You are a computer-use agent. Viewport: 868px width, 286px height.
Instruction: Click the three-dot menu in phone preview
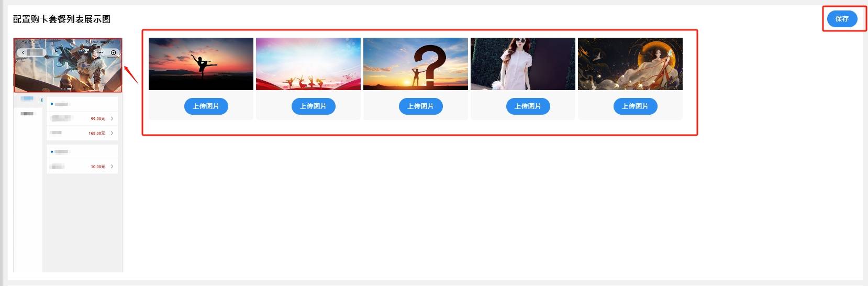pyautogui.click(x=101, y=53)
